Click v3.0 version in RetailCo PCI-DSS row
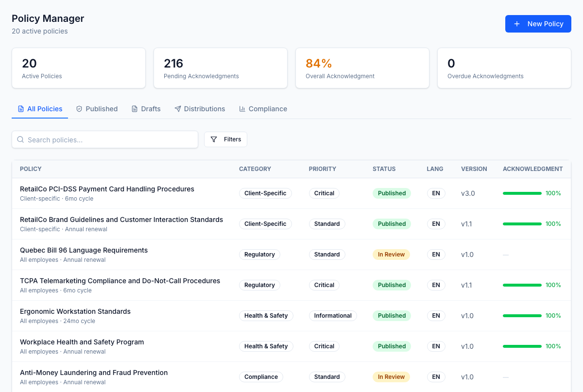Screen dimensions: 583x392 point(468,193)
